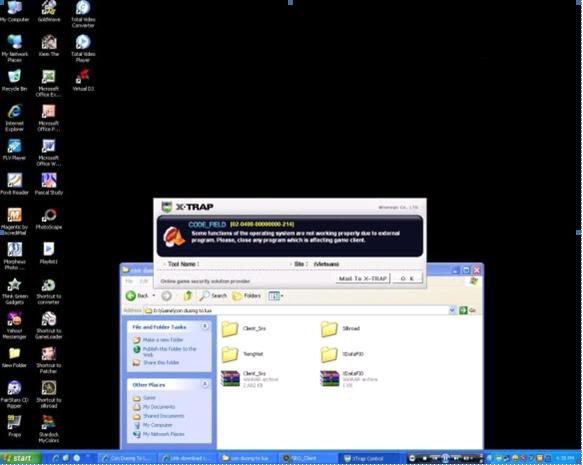Open the Back button history dropdown arrow

[154, 296]
